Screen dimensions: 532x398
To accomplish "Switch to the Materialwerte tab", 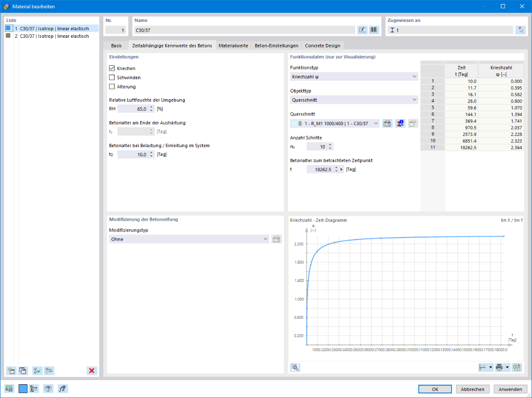I will [233, 45].
